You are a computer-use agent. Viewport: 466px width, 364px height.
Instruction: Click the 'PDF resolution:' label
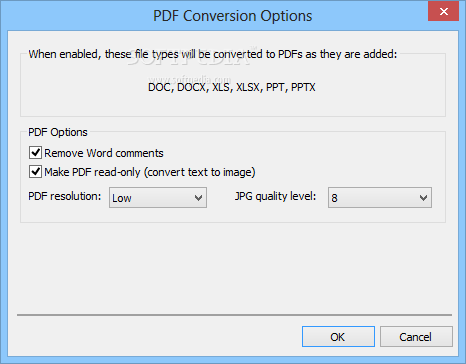(x=65, y=196)
